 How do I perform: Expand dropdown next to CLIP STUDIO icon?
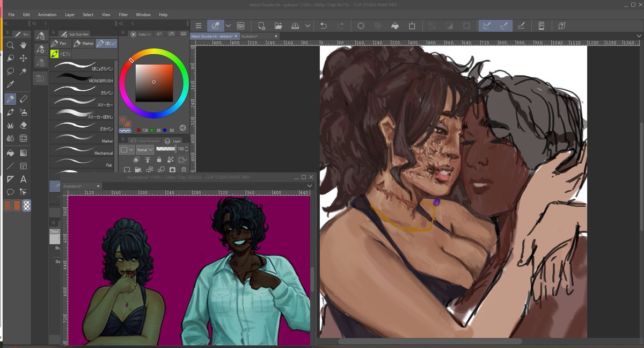point(228,25)
